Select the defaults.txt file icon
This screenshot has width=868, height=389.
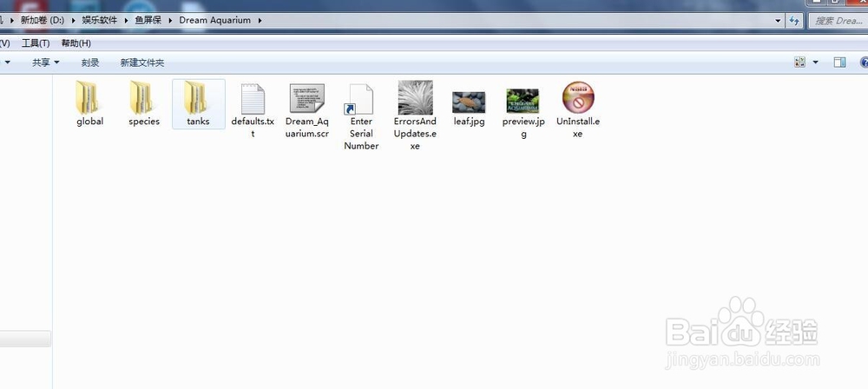[253, 99]
